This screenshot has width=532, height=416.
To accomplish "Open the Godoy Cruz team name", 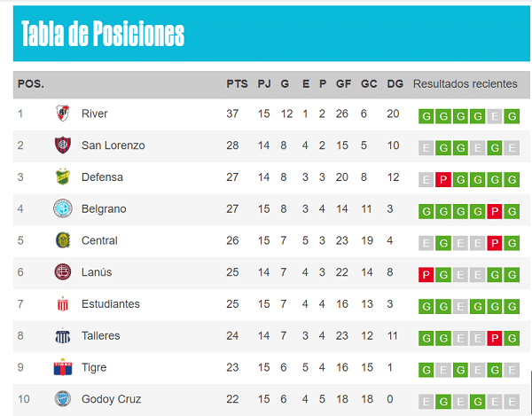I will (x=112, y=399).
